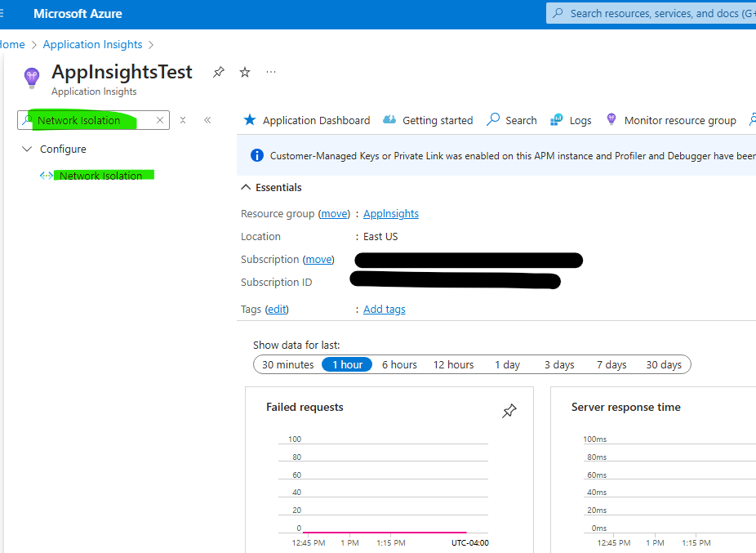This screenshot has height=553, width=756.
Task: Open the hamburger portal menu
Action: [4, 14]
